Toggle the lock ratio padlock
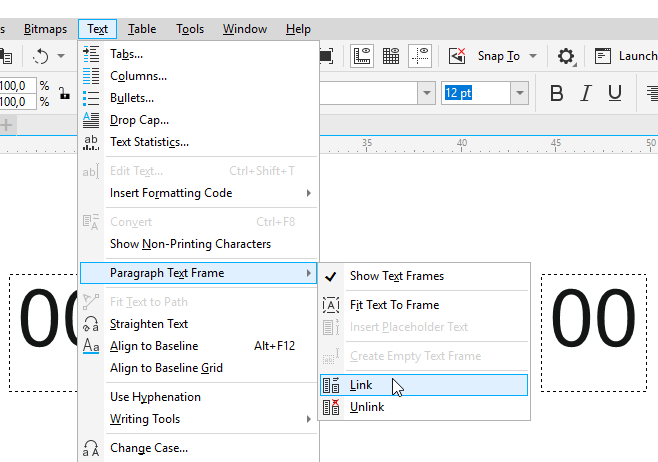 pyautogui.click(x=64, y=94)
